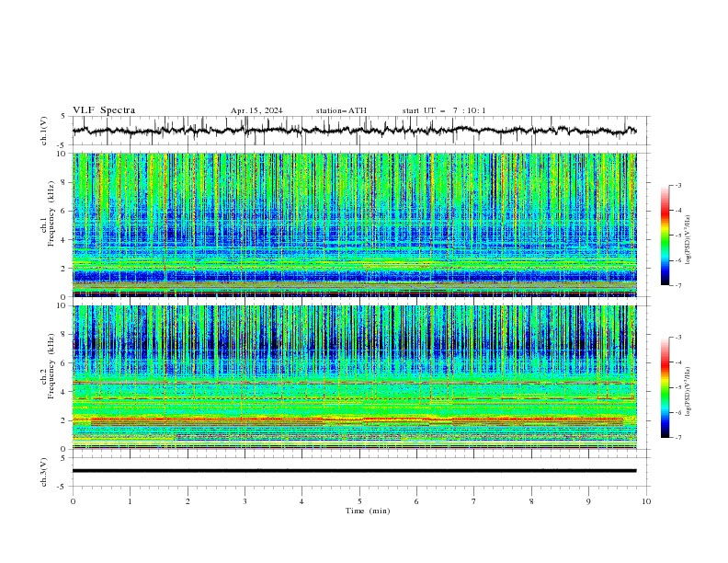Viewport: 728px width, 563px height.
Task: Click the "-3" label on upper color bar
Action: pyautogui.click(x=678, y=185)
